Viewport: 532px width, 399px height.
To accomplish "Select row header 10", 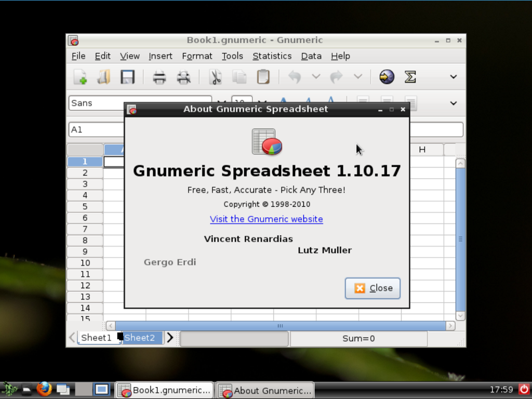I will pos(85,263).
